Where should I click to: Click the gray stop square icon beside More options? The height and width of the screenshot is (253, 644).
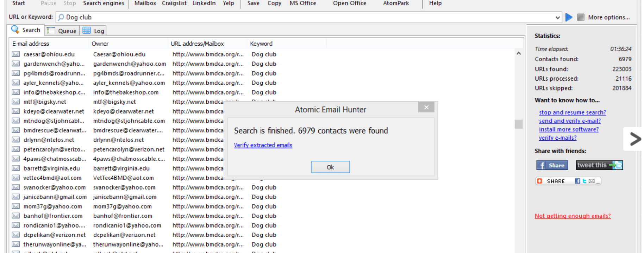click(x=581, y=17)
